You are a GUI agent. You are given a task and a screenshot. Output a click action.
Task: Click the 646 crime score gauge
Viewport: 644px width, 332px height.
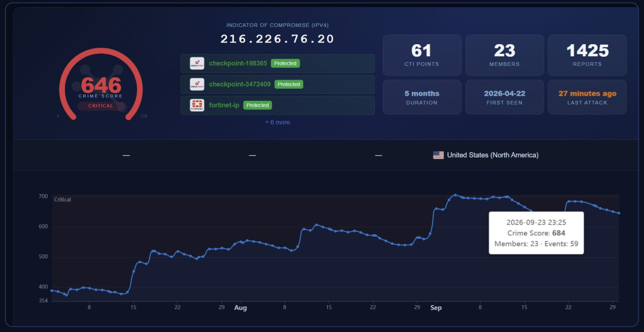coord(101,84)
